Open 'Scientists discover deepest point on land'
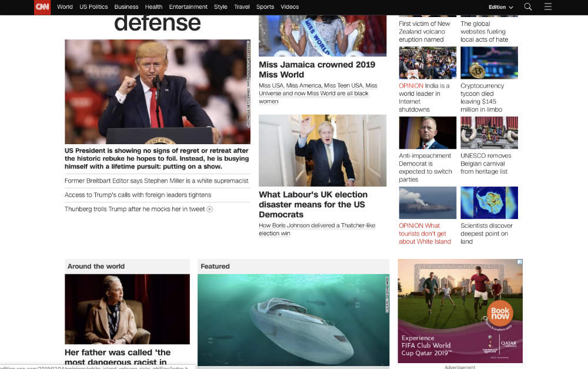 [486, 234]
